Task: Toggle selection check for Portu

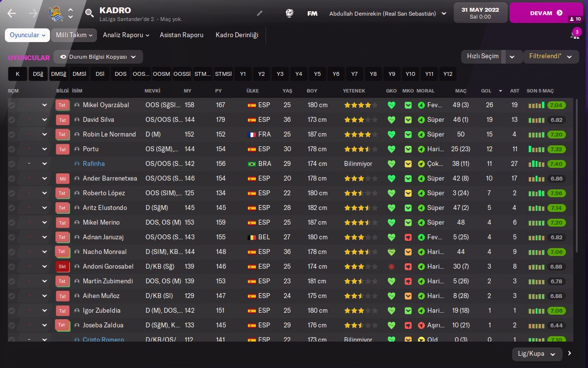Action: click(x=12, y=149)
